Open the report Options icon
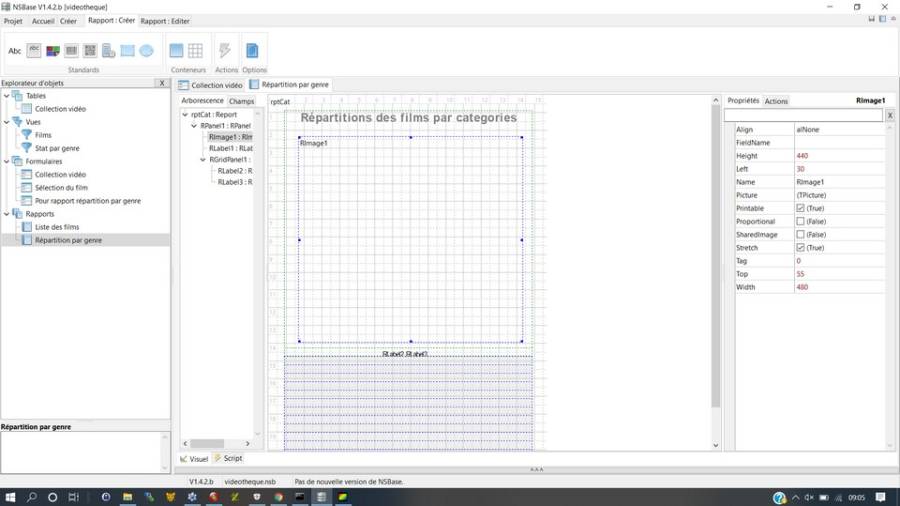The height and width of the screenshot is (506, 900). click(252, 51)
